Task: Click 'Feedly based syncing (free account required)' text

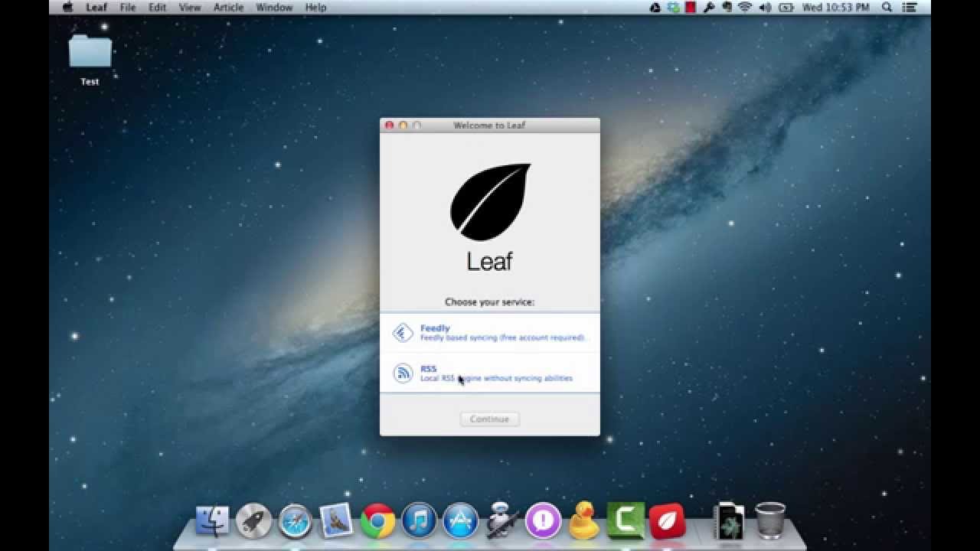Action: click(502, 337)
